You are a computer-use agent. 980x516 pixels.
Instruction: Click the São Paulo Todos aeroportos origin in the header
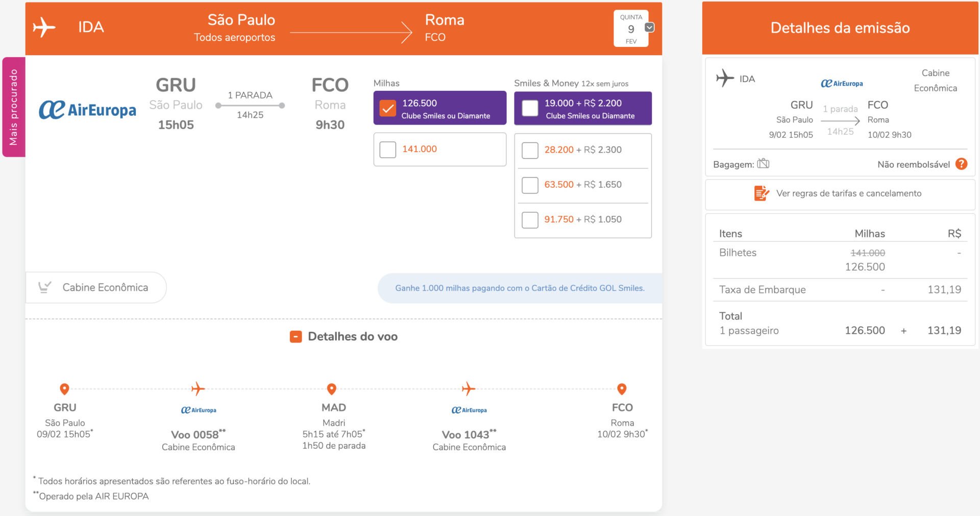click(x=235, y=28)
